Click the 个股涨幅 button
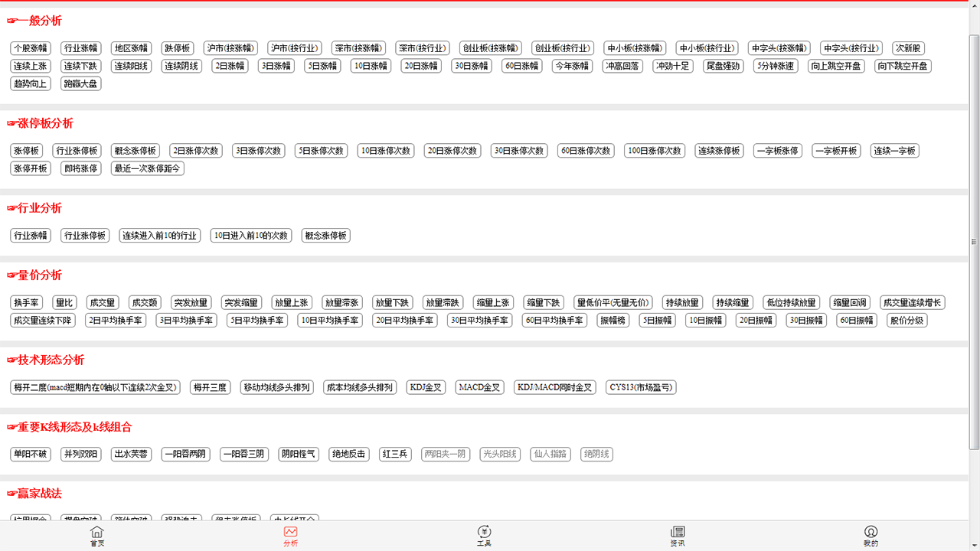Image resolution: width=980 pixels, height=551 pixels. [x=31, y=48]
